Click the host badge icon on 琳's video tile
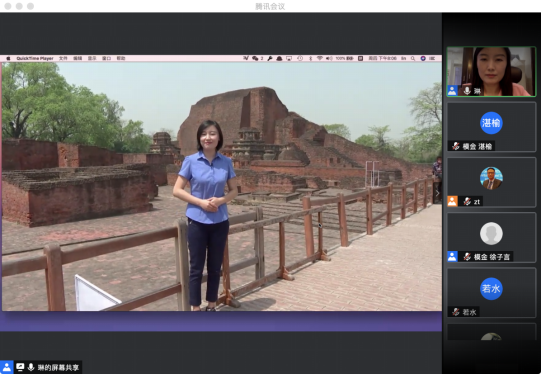 coord(452,90)
